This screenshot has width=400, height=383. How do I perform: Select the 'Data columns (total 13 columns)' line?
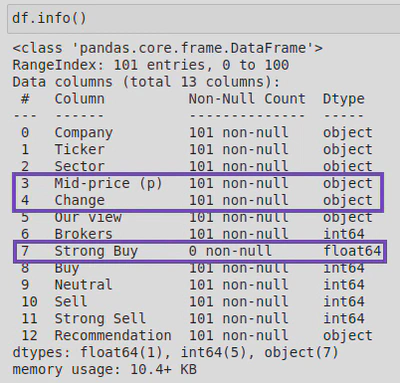point(146,82)
